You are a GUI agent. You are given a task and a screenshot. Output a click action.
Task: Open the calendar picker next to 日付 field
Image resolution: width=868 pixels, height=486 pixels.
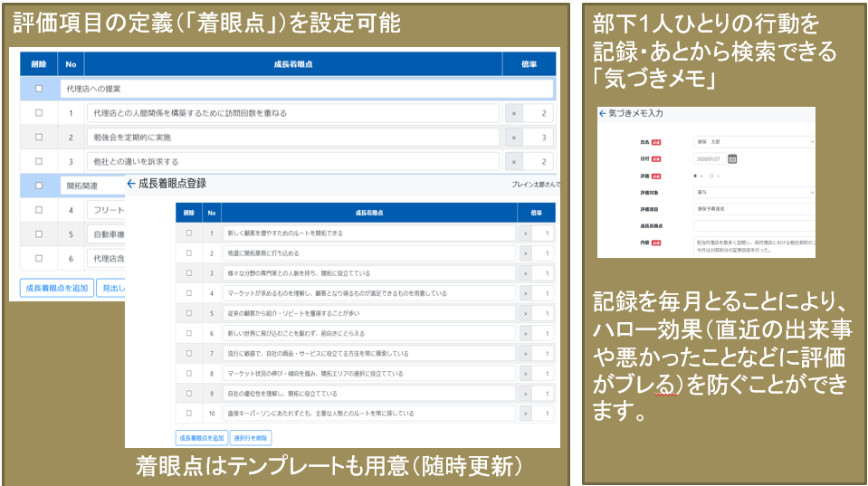pos(732,158)
